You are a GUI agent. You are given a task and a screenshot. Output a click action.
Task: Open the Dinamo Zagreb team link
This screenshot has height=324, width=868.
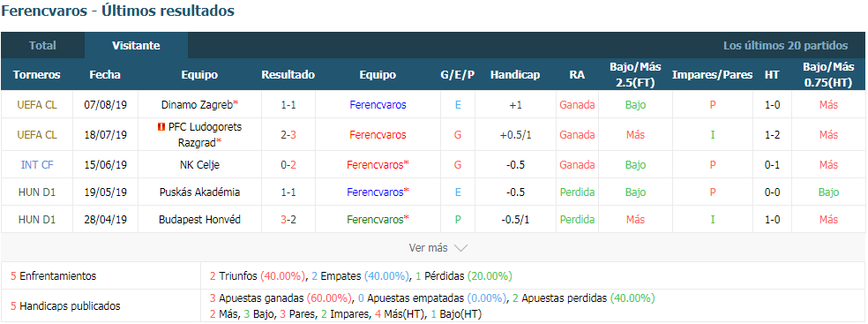(x=197, y=105)
